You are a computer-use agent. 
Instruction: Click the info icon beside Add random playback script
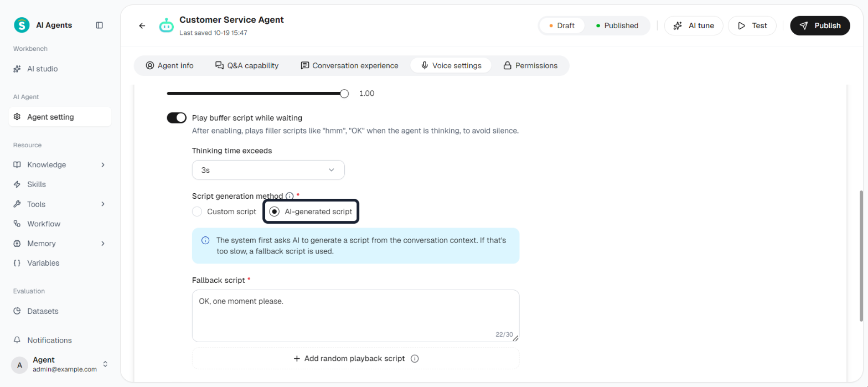pyautogui.click(x=415, y=358)
